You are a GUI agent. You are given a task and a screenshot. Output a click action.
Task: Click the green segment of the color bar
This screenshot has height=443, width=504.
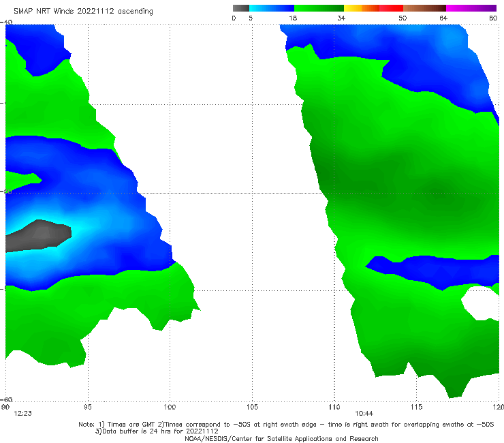[319, 8]
